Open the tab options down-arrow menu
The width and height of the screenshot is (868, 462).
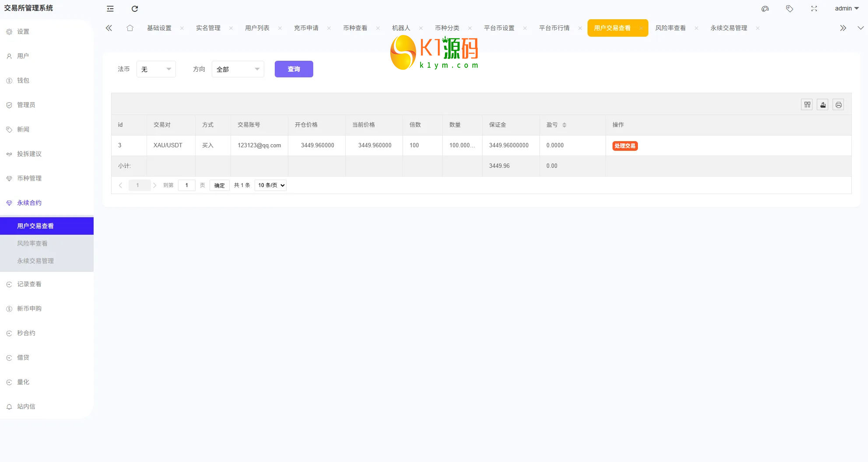pyautogui.click(x=861, y=28)
